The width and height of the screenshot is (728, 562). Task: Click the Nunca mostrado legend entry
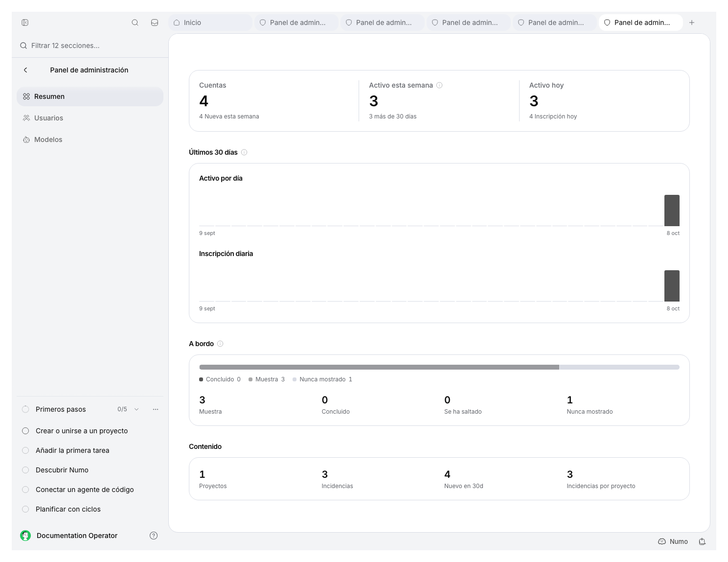point(322,379)
